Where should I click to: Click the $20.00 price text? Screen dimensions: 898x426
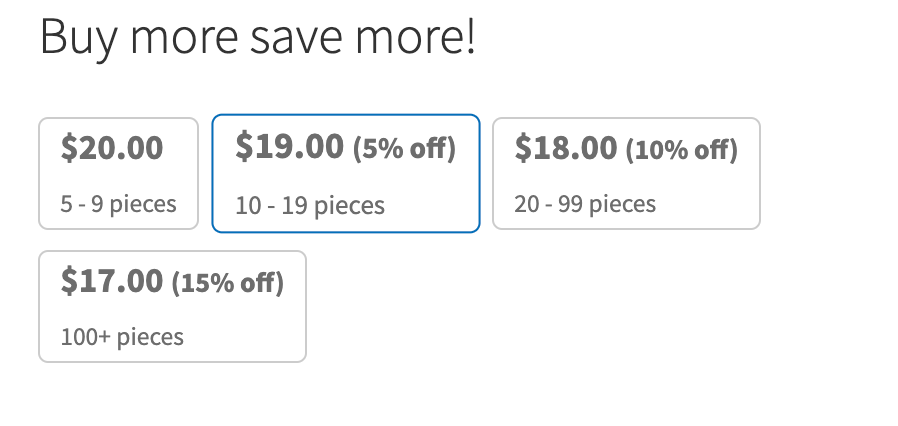(x=112, y=148)
